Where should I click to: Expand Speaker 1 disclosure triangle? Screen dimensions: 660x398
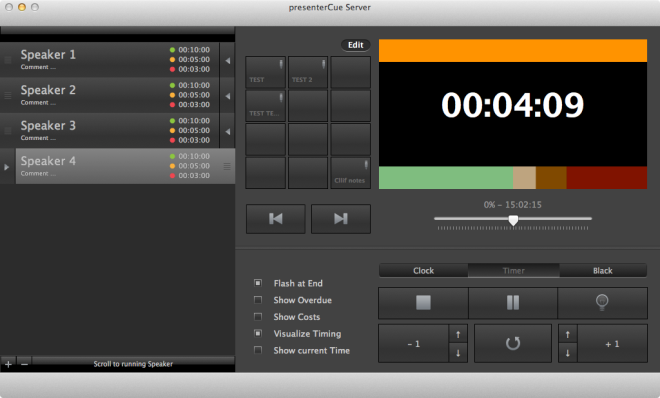(227, 61)
